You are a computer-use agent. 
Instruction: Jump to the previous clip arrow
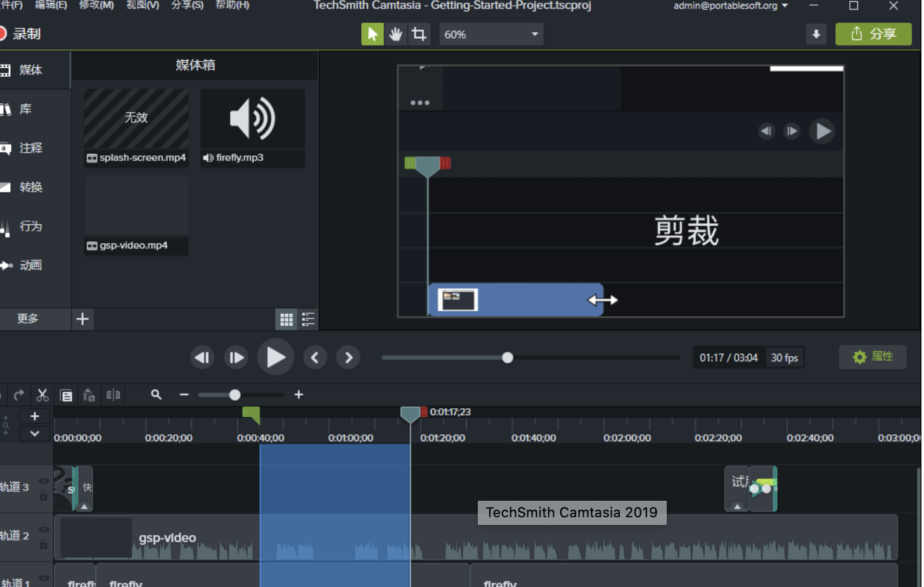point(315,358)
